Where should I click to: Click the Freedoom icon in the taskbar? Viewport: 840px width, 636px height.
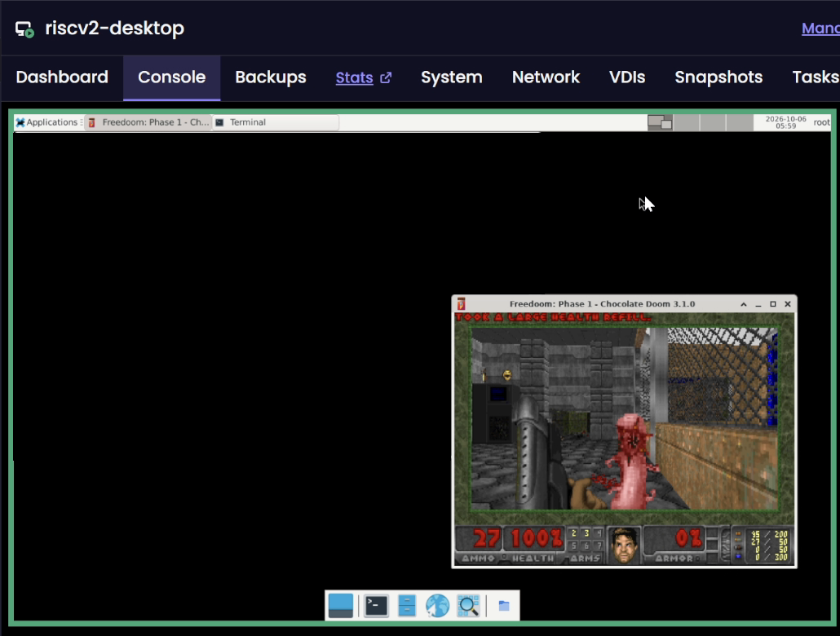coord(91,122)
